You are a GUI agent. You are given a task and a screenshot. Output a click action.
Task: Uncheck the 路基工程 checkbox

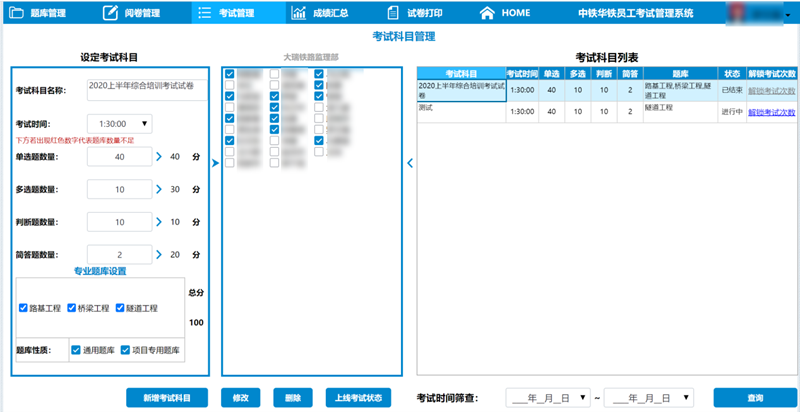(24, 308)
